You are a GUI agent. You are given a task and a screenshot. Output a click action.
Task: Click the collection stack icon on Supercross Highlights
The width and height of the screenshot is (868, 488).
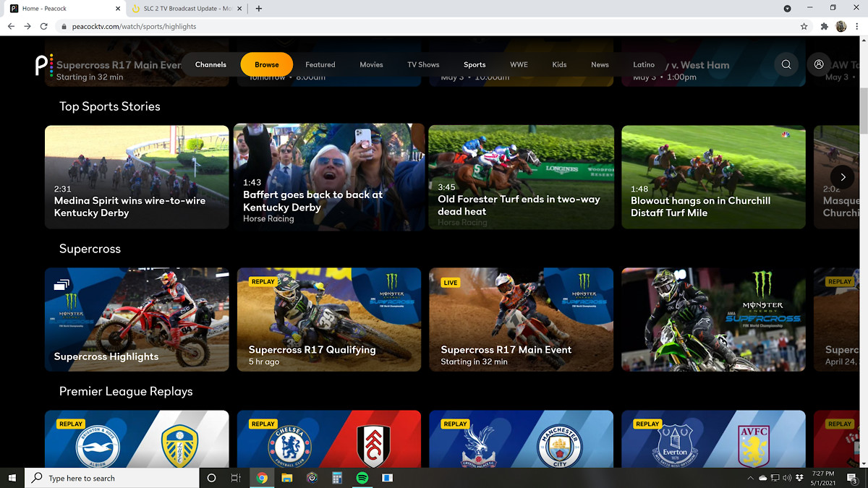tap(62, 285)
